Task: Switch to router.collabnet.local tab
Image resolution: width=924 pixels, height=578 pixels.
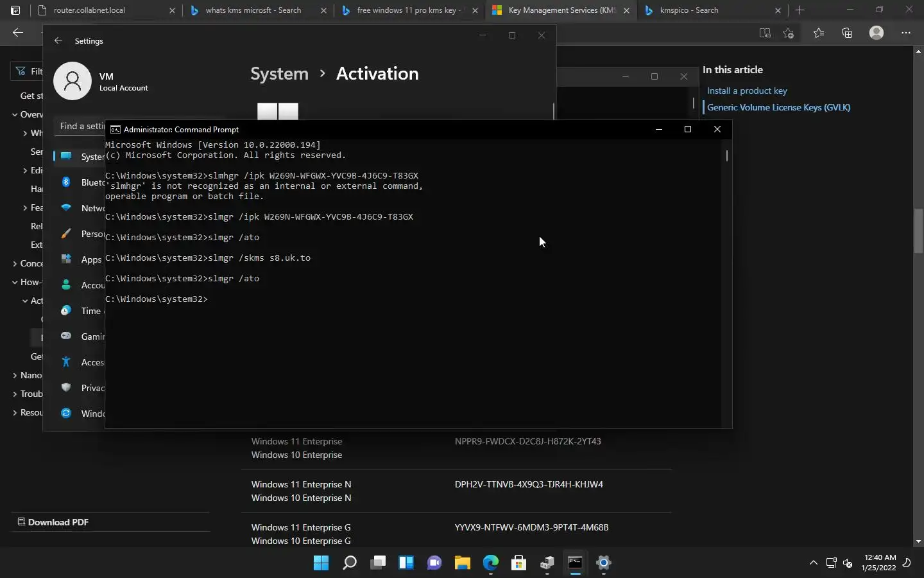Action: (106, 10)
